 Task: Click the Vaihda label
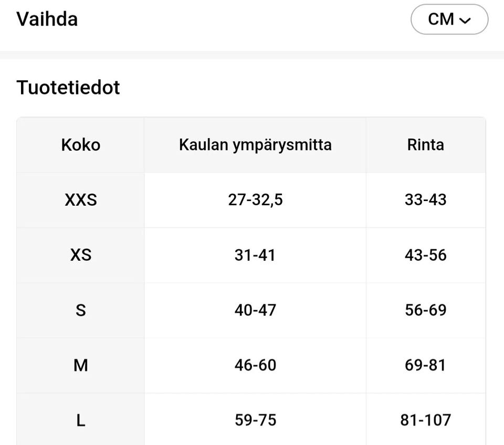click(47, 19)
